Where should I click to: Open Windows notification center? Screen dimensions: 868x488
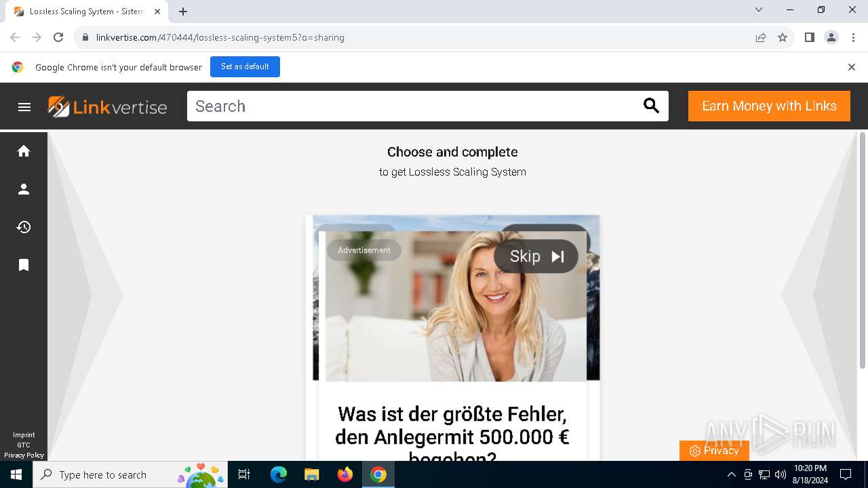[x=846, y=474]
